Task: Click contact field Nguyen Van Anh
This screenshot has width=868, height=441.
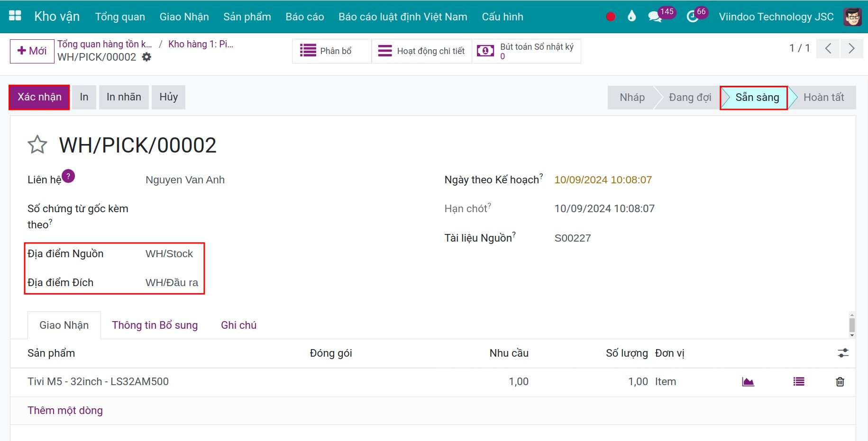Action: (185, 180)
